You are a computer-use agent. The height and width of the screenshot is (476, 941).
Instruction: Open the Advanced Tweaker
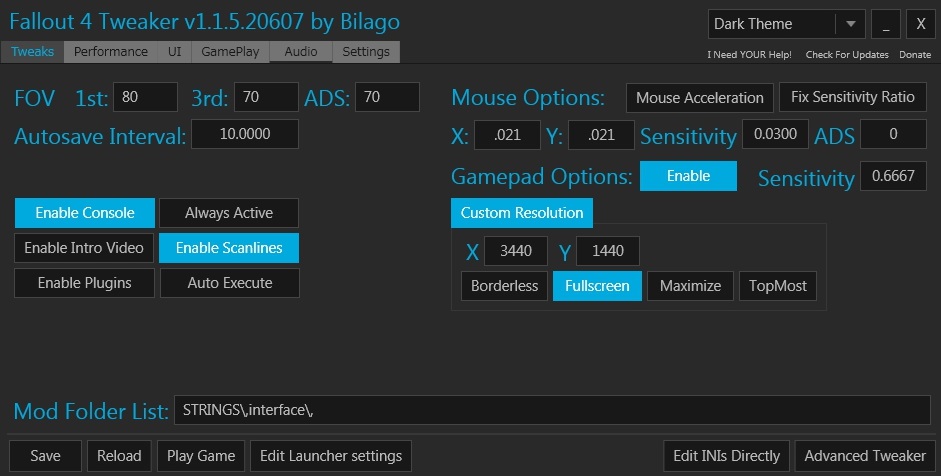(865, 456)
